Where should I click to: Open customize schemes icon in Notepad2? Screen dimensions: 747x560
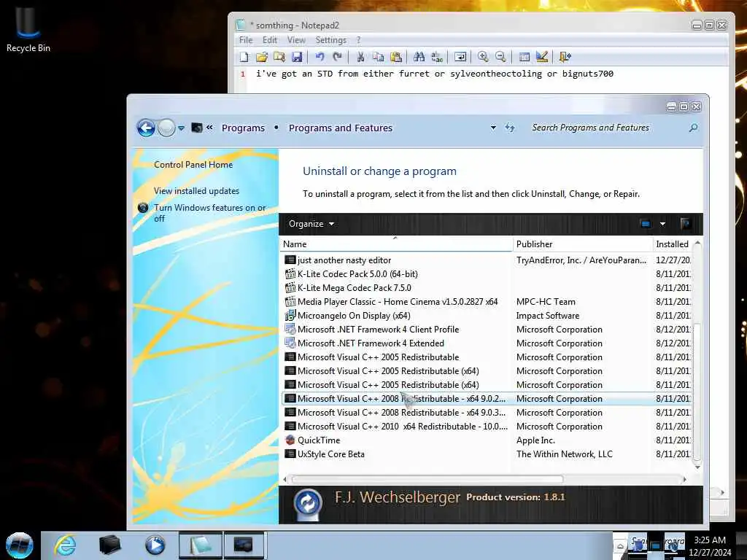click(x=542, y=57)
